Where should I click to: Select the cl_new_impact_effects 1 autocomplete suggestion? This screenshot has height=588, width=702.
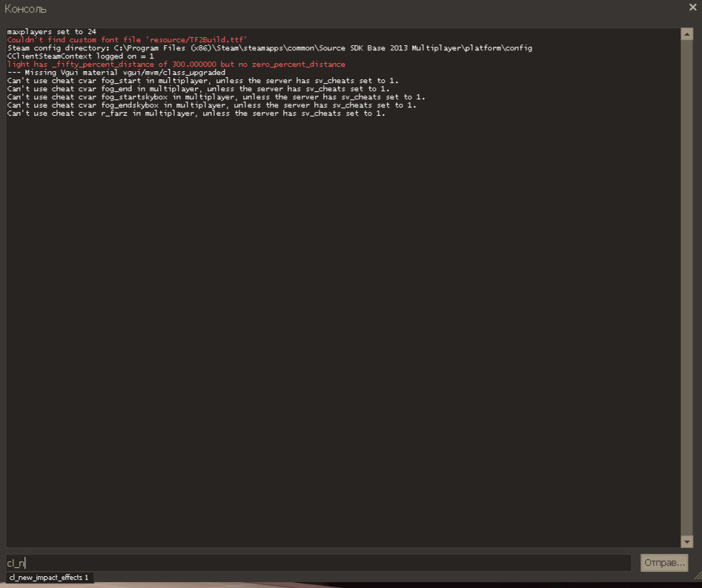click(49, 577)
